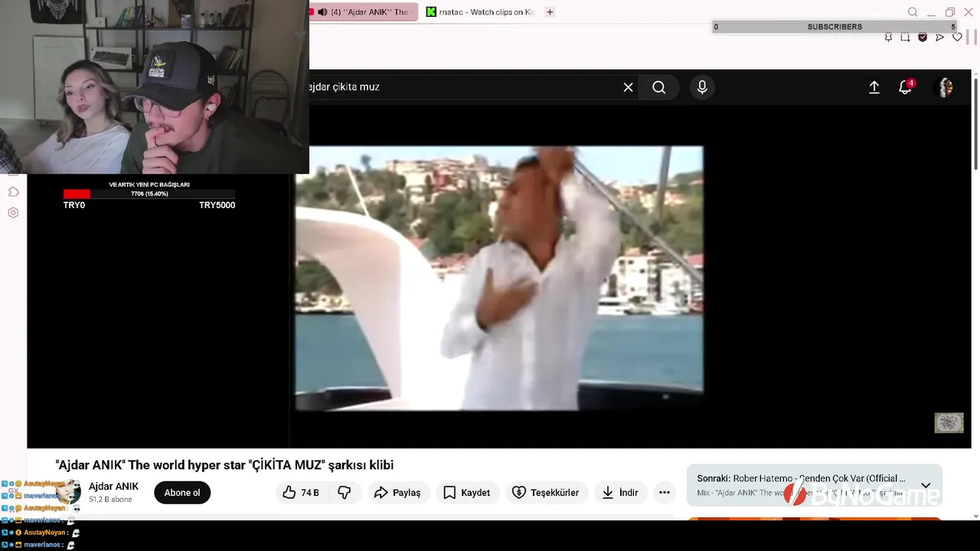Open the sidebar extensions puzzle icon

pyautogui.click(x=13, y=191)
